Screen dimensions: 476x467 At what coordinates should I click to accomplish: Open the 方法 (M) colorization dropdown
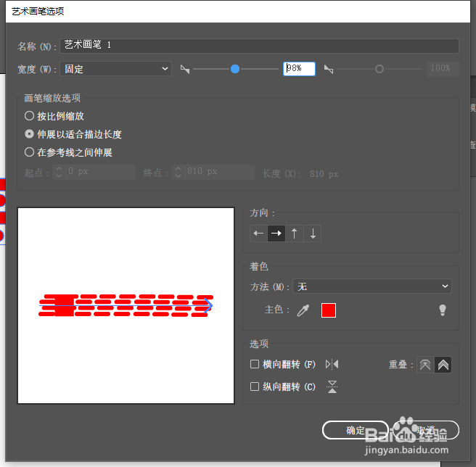click(372, 286)
